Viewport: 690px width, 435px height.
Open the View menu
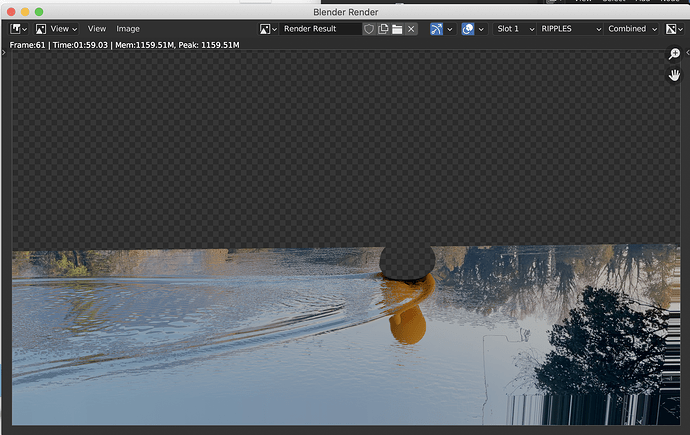(x=96, y=29)
